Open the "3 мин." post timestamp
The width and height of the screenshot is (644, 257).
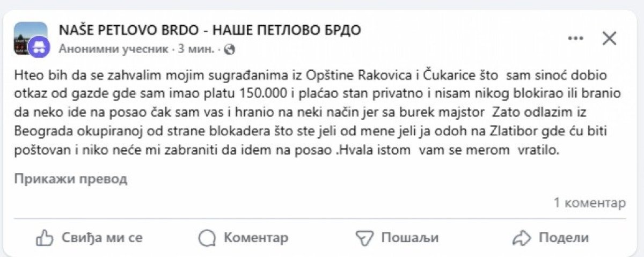pos(196,49)
